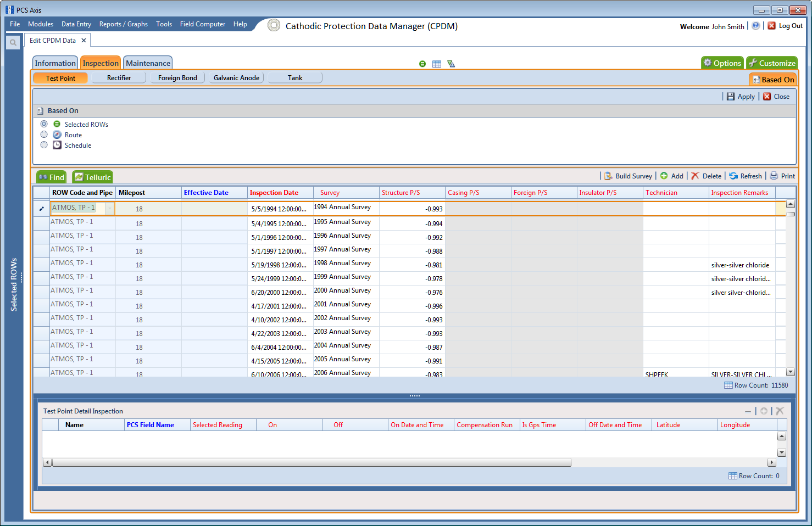The image size is (812, 526).
Task: Click the red Log Out icon
Action: 771,26
